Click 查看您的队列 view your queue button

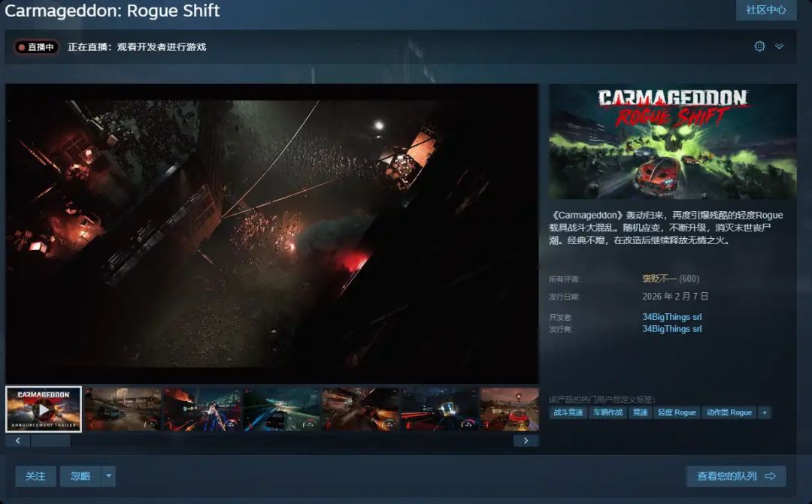point(736,476)
